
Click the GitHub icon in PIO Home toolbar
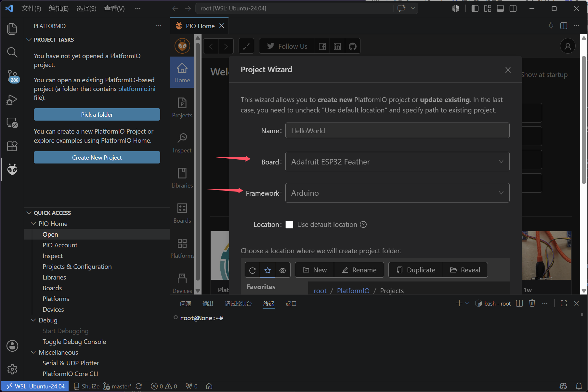tap(352, 46)
